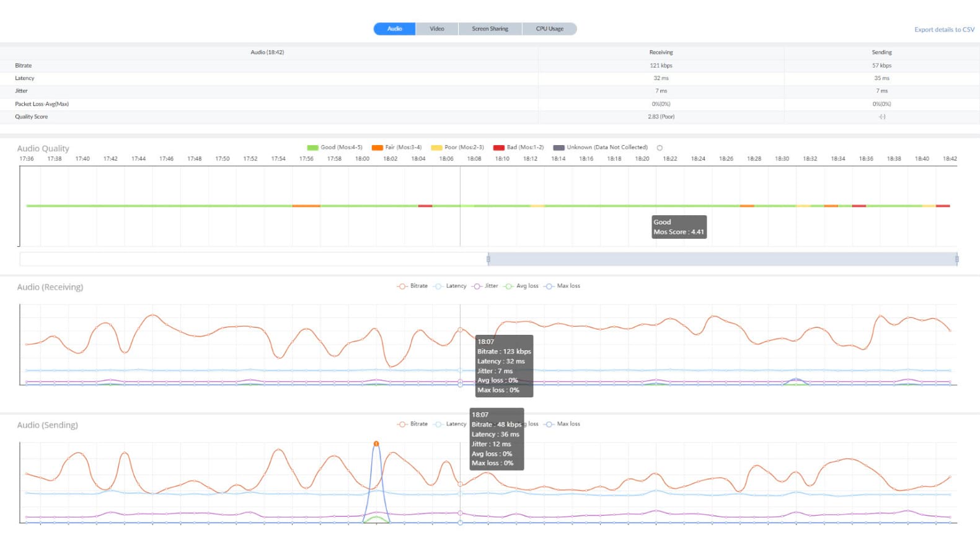Toggle Bitrate series in Audio (Receiving) legend
The image size is (980, 558).
(402, 286)
